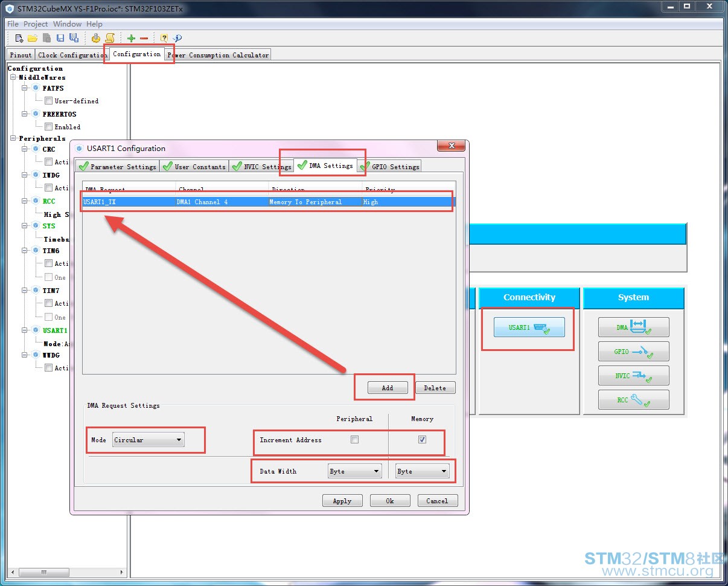The image size is (728, 586).
Task: Click the green plus toolbar icon
Action: [x=131, y=38]
